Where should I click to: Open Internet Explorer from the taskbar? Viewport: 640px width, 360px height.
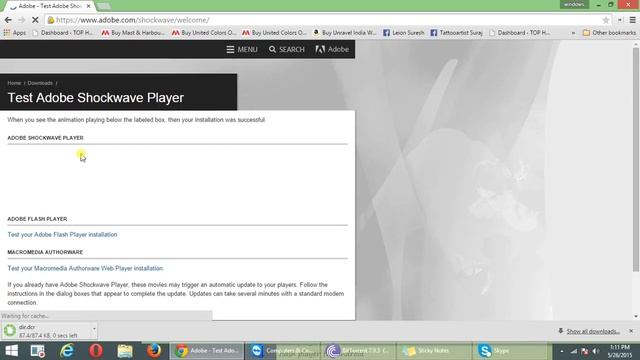(x=67, y=351)
